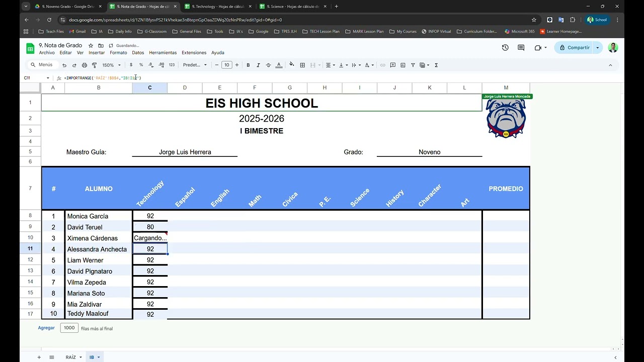
Task: Open vertical align dropdown
Action: (x=343, y=65)
